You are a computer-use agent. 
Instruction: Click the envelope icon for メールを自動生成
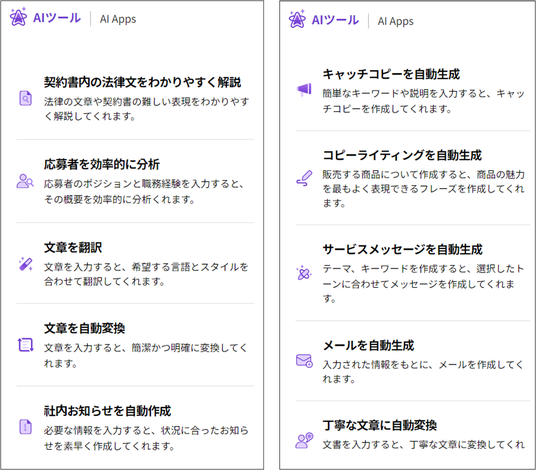pos(304,361)
